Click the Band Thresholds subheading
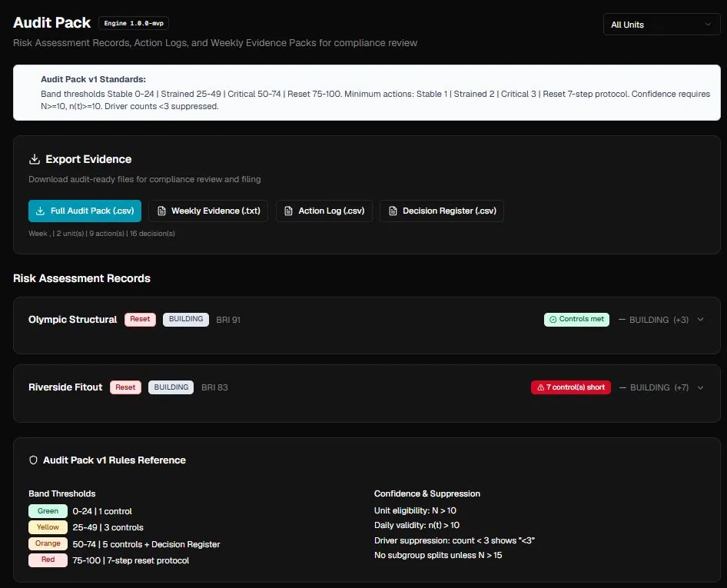The image size is (727, 588). (62, 494)
